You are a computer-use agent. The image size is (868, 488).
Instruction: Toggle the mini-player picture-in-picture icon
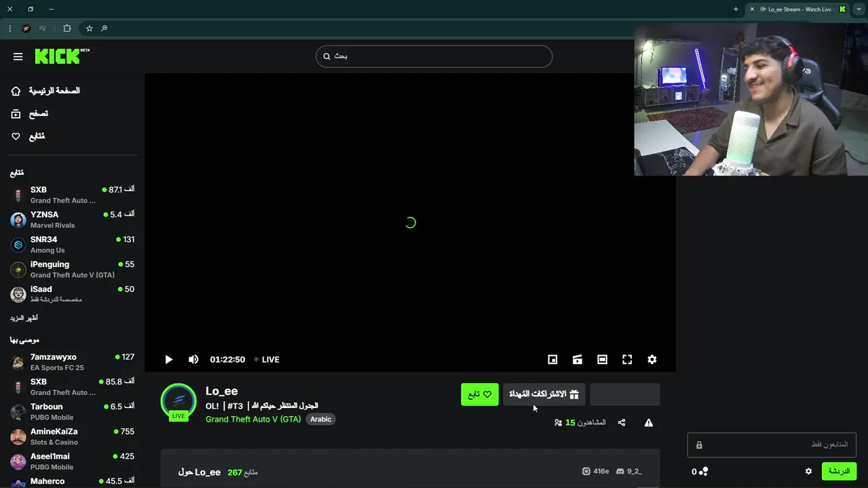tap(553, 360)
